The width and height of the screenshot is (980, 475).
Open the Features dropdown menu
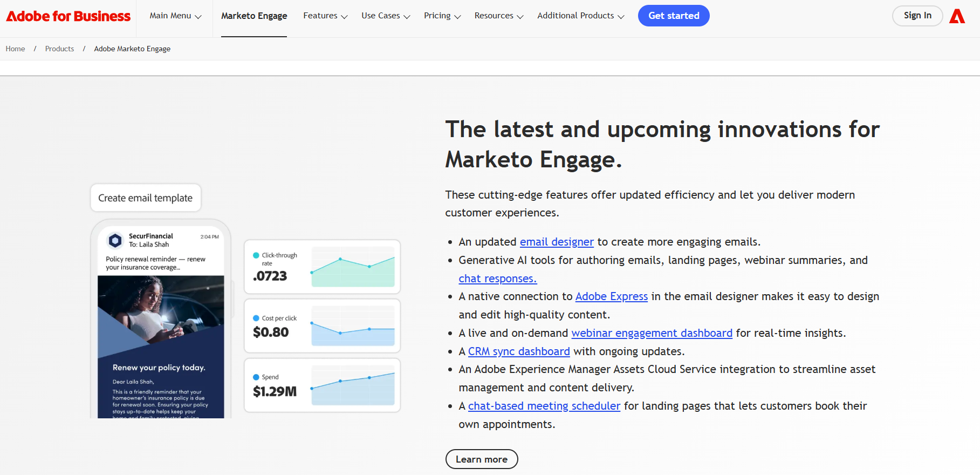click(x=325, y=16)
